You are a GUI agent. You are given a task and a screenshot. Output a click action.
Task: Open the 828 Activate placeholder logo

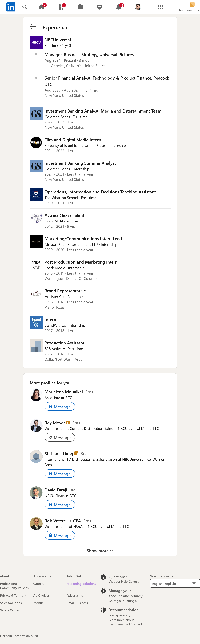point(36,346)
